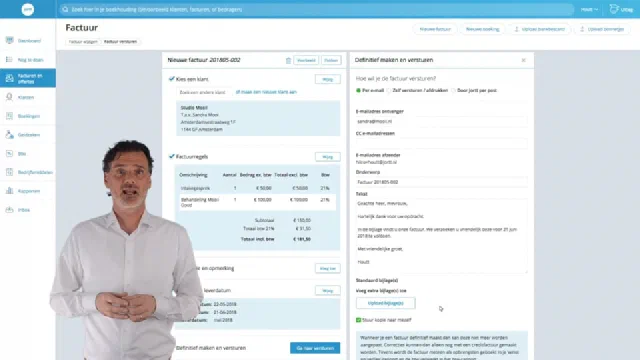Click inside the Tekst message textarea
Viewport: 640px width, 360px height.
point(441,235)
